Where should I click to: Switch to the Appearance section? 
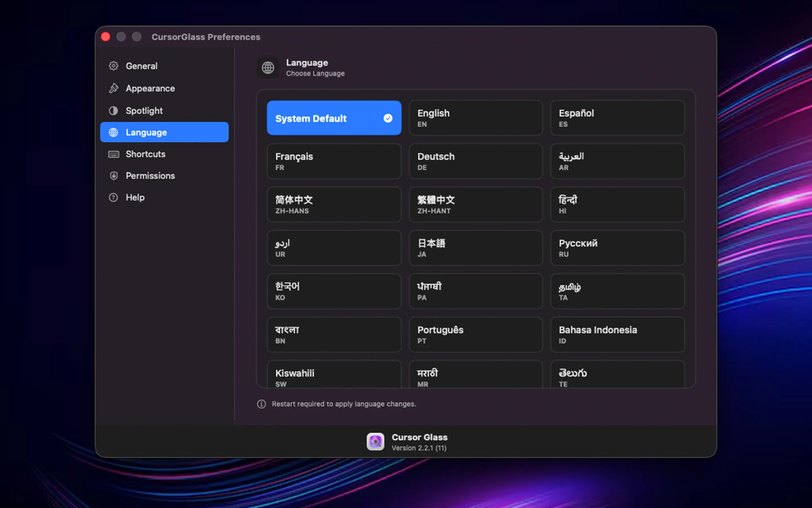[x=164, y=88]
